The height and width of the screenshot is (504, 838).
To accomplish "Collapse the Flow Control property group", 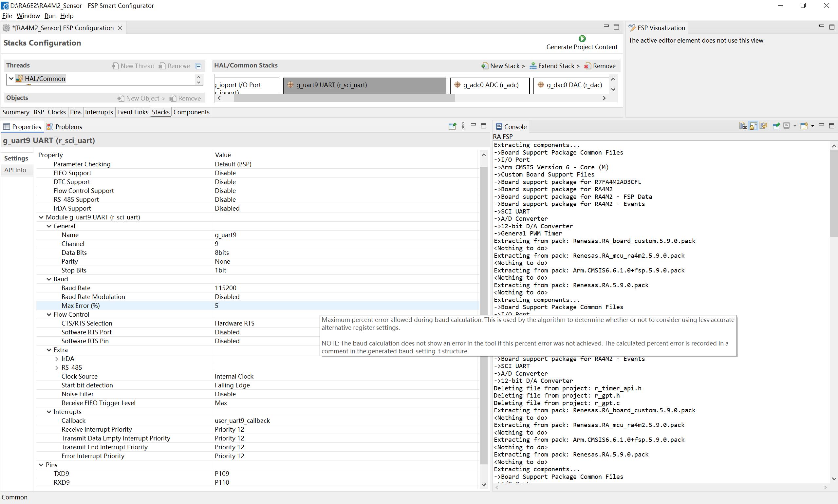I will (49, 314).
